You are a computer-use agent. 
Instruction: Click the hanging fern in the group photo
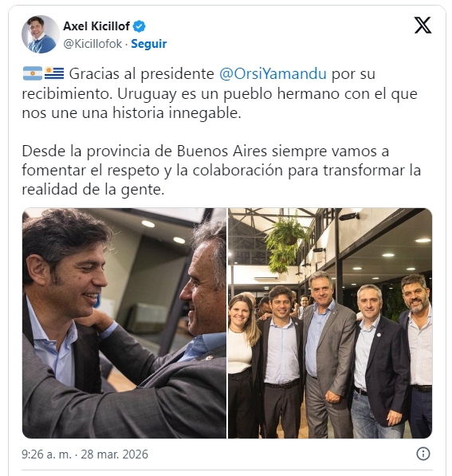coord(284,244)
